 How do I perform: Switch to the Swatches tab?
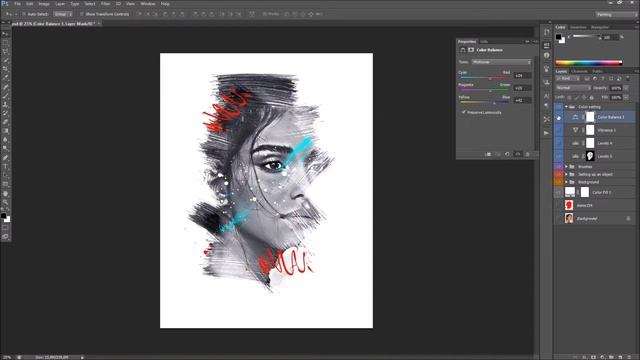click(x=578, y=27)
